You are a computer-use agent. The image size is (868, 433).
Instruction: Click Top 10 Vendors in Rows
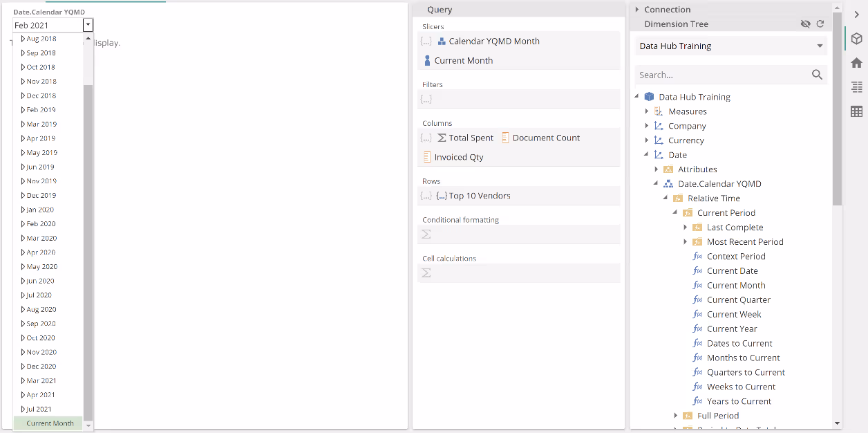click(x=479, y=196)
